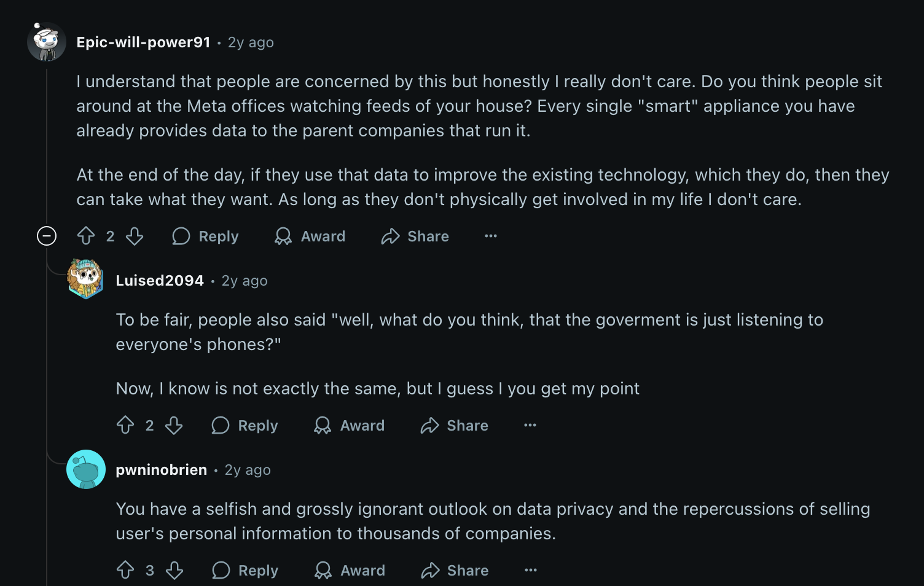924x586 pixels.
Task: Share Luised2094's comment
Action: [455, 425]
